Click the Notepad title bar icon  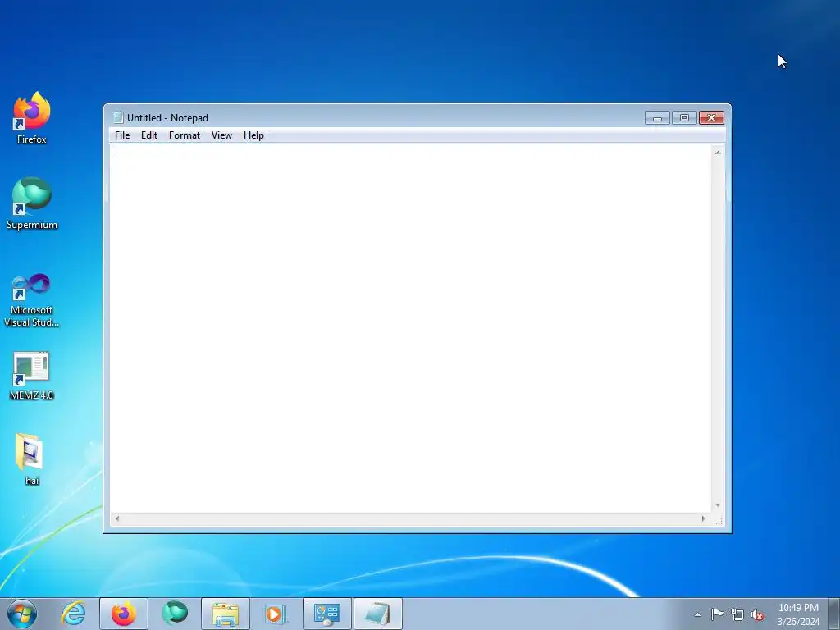(118, 117)
